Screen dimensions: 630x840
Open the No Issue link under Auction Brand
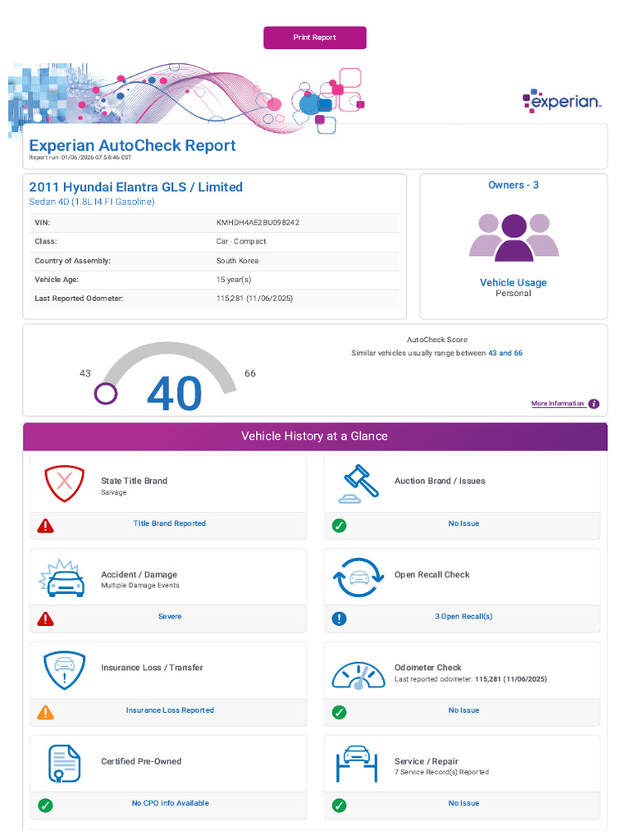tap(464, 523)
